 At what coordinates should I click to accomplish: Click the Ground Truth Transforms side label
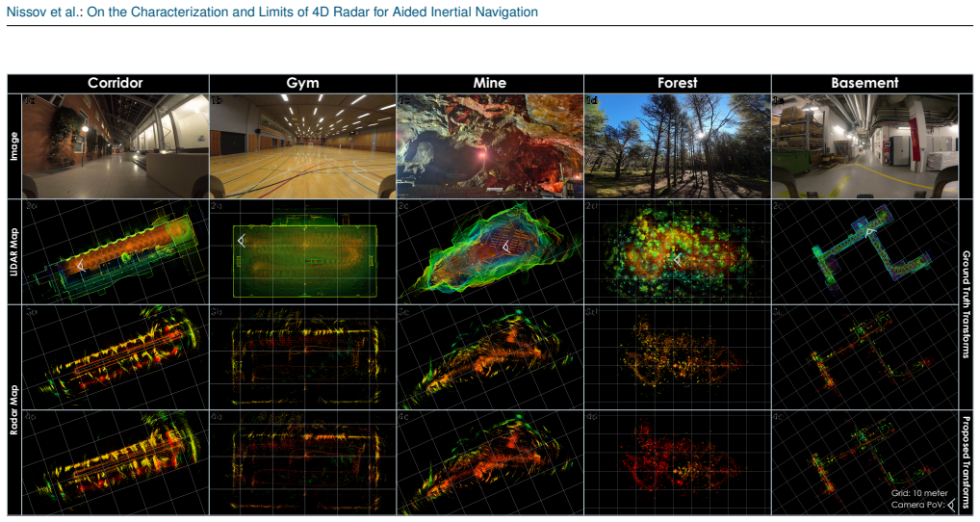(966, 304)
